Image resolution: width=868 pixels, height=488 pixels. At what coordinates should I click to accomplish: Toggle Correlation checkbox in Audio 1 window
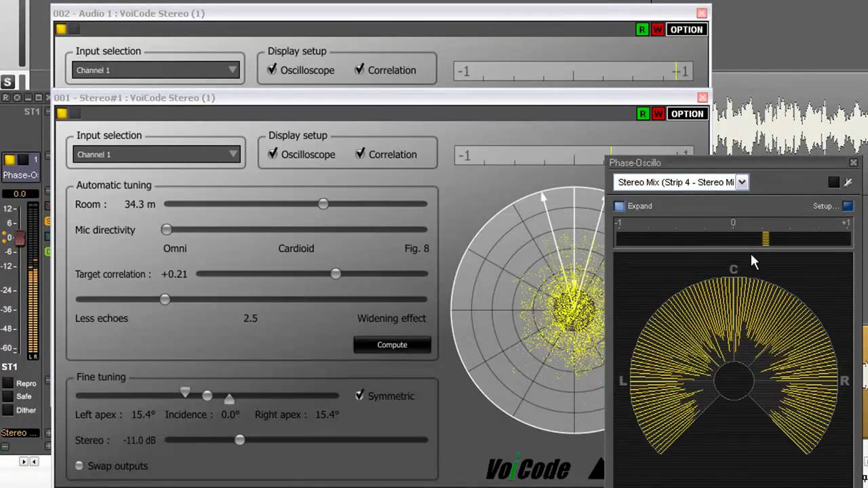tap(359, 69)
